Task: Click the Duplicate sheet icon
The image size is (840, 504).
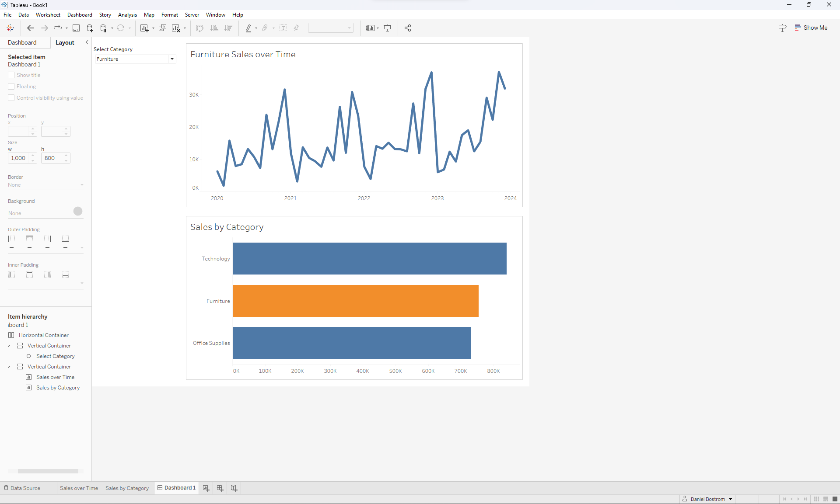Action: [x=162, y=28]
